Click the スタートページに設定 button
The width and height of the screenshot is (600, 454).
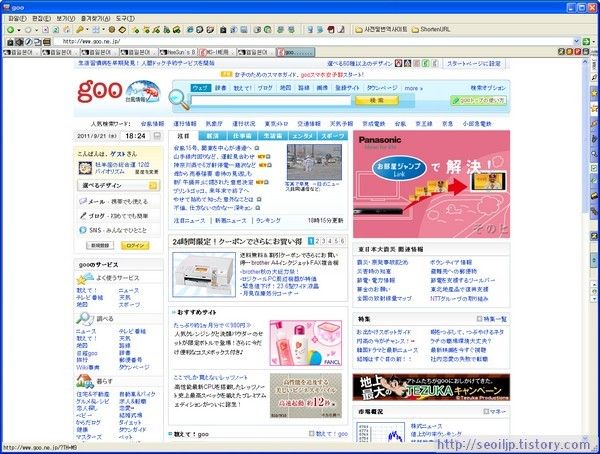pyautogui.click(x=474, y=64)
